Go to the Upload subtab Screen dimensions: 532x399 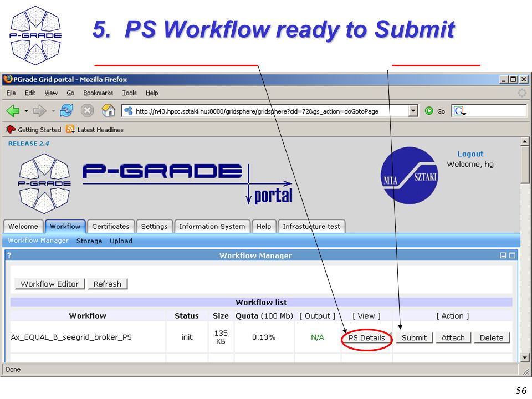[121, 241]
